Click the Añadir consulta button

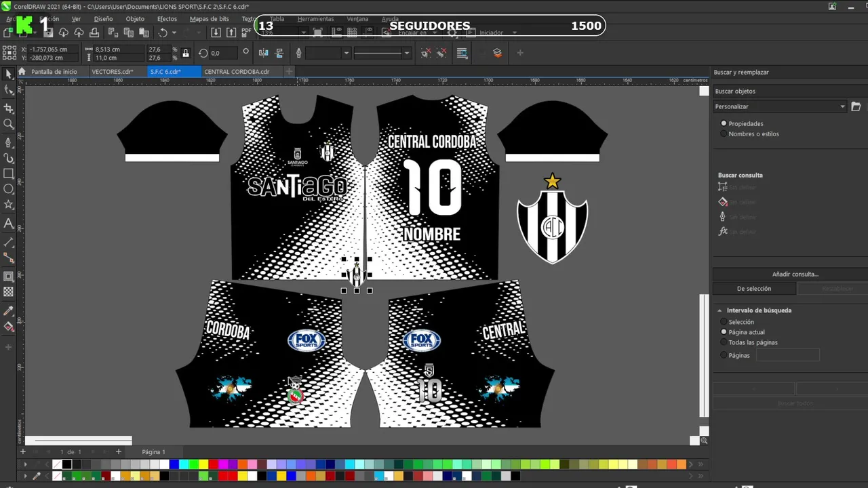(795, 274)
